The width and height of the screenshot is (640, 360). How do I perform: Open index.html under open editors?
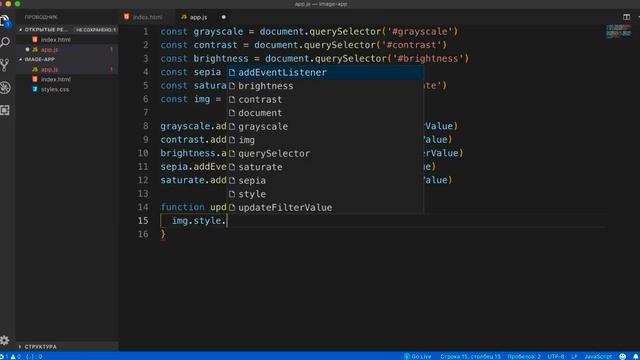(x=56, y=40)
